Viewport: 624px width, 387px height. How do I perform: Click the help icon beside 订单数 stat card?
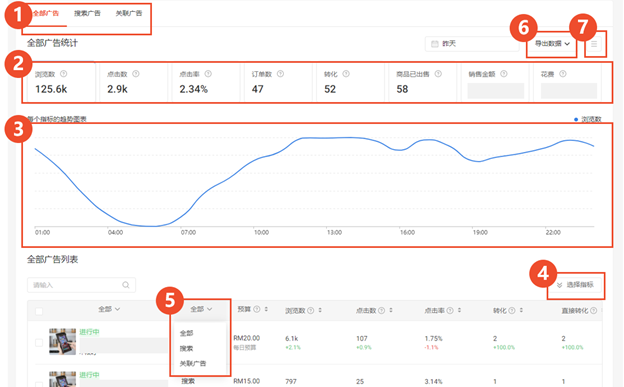[281, 74]
